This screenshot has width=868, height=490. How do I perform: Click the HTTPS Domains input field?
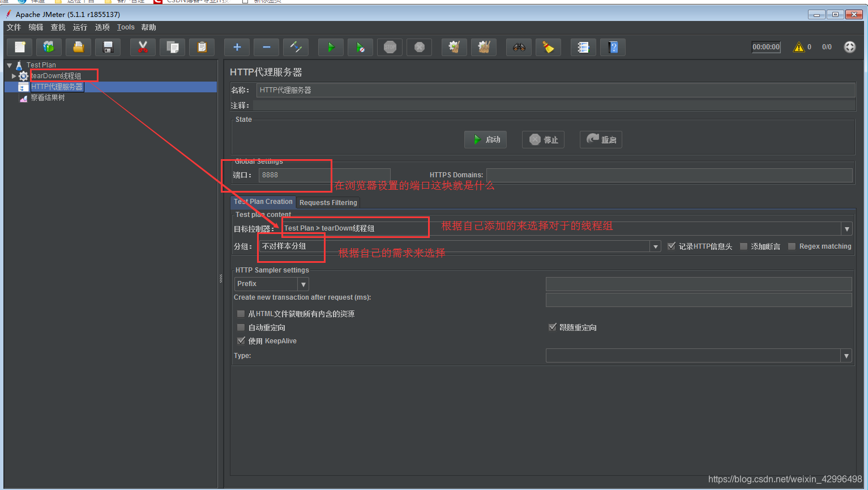[669, 175]
